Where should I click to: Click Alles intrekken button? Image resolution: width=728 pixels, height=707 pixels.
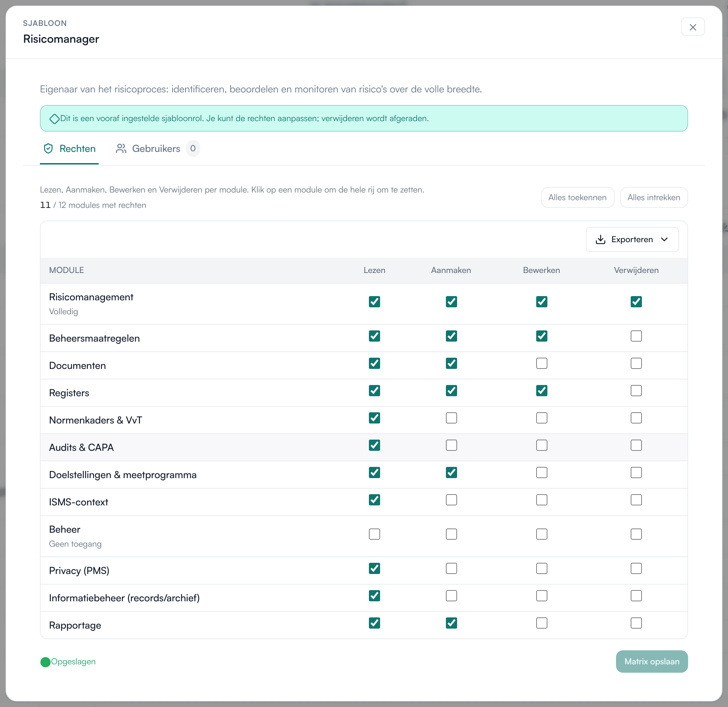(x=654, y=197)
